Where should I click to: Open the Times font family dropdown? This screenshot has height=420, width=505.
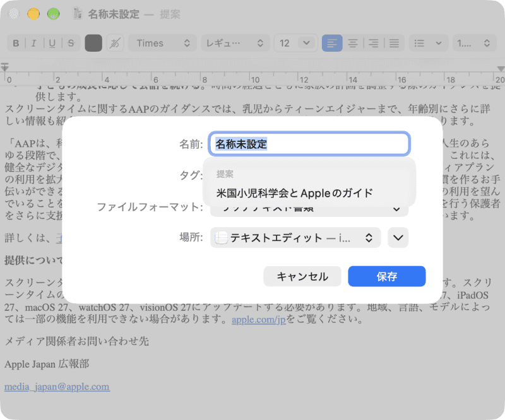(x=163, y=43)
